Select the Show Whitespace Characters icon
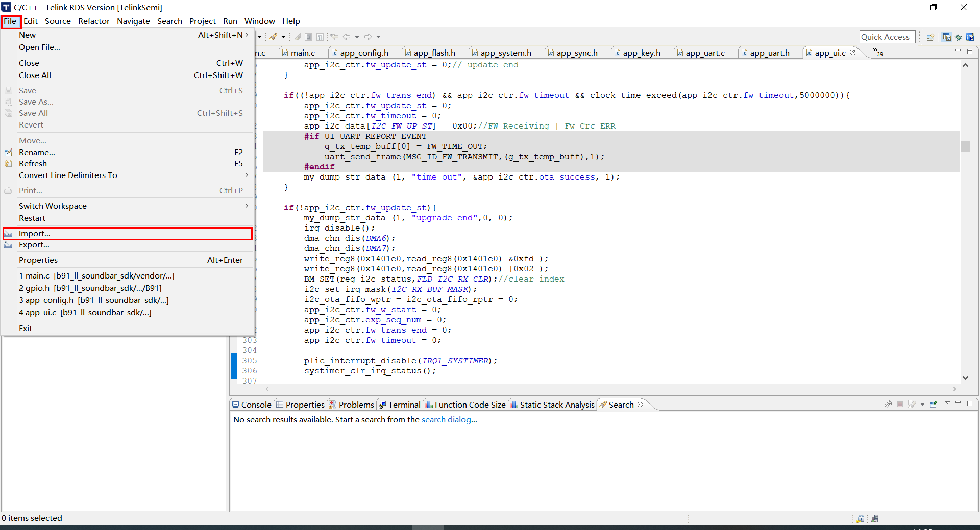This screenshot has height=530, width=980. (x=320, y=37)
